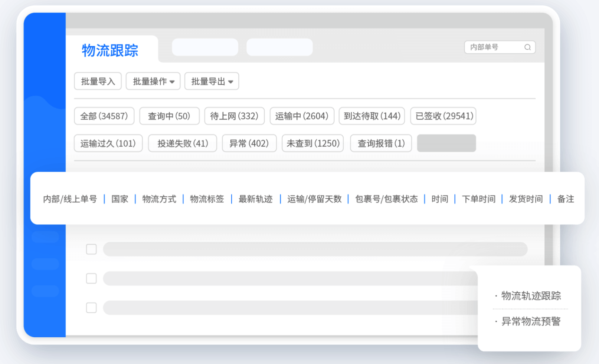Screen dimensions: 599x364
Task: Open the 批量导出 dropdown
Action: [x=212, y=81]
